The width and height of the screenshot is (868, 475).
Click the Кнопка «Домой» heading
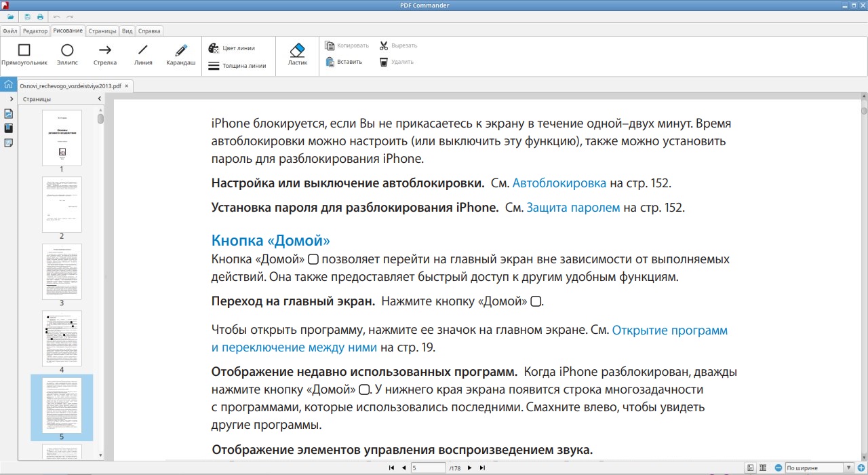pos(271,241)
